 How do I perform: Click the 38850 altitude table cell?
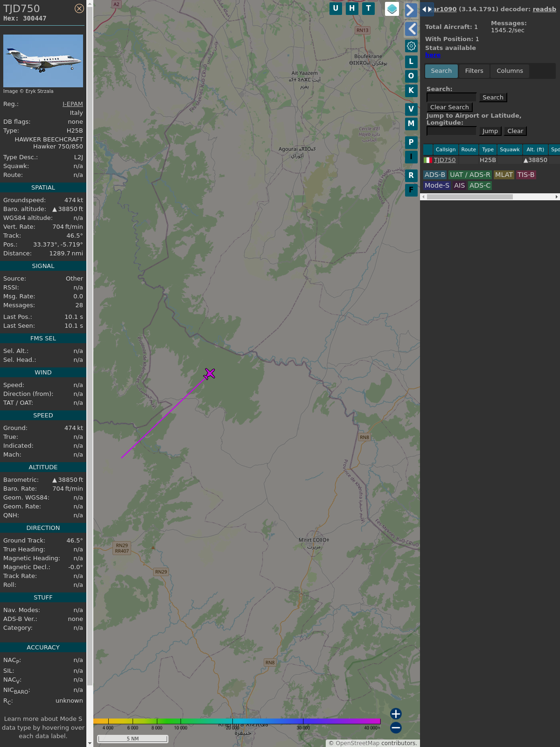[535, 160]
